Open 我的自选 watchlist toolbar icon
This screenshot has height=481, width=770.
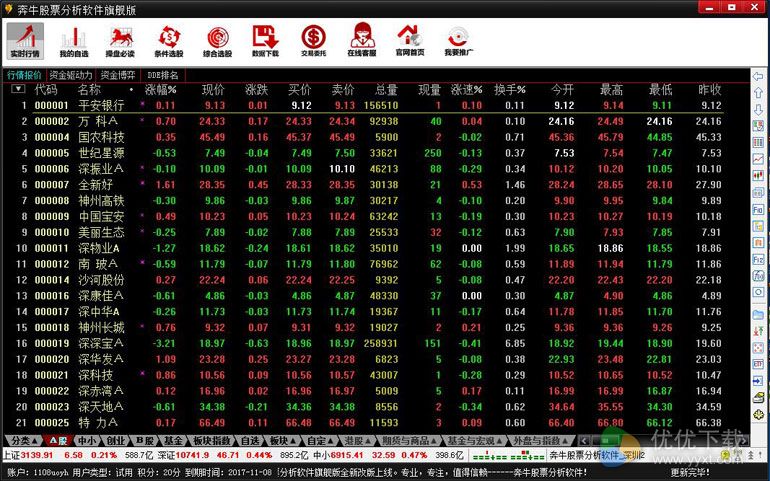(74, 41)
